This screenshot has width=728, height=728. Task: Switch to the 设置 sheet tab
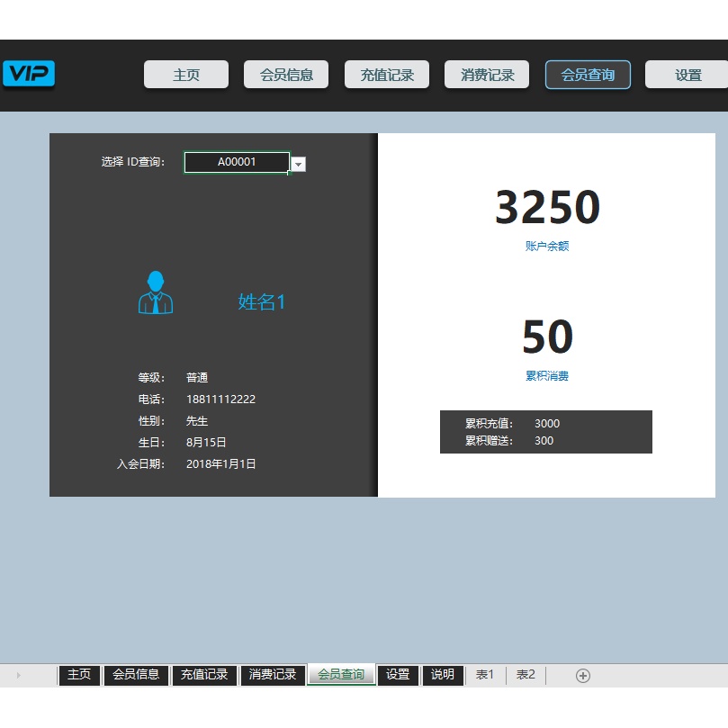398,675
